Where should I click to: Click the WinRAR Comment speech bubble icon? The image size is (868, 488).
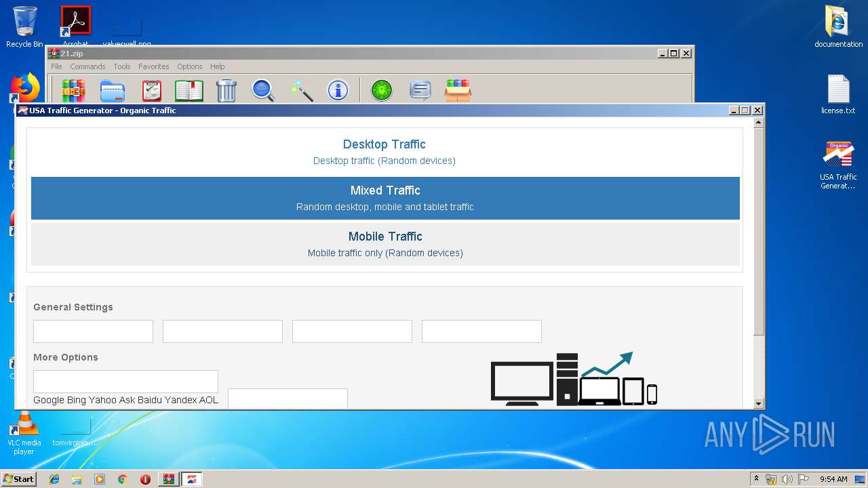click(420, 90)
